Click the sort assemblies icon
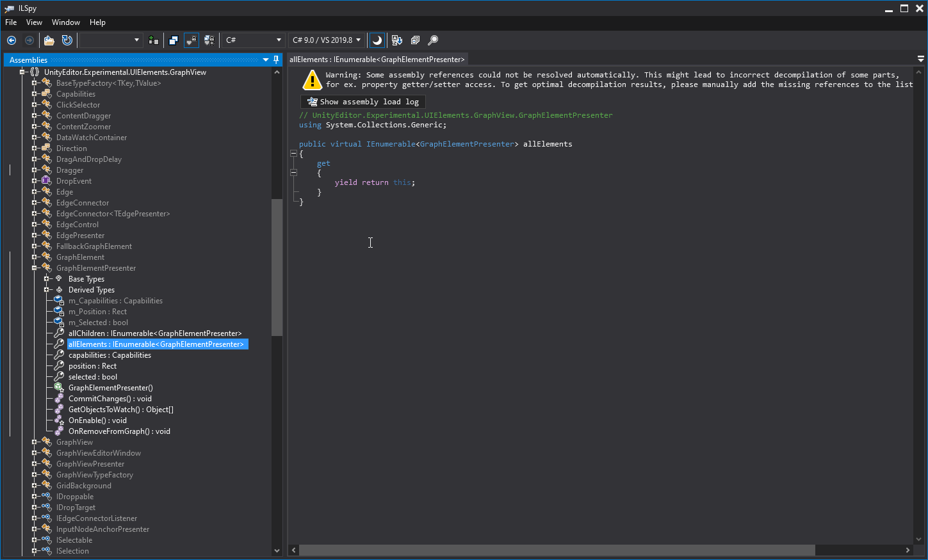Viewport: 928px width, 560px height. coord(397,40)
